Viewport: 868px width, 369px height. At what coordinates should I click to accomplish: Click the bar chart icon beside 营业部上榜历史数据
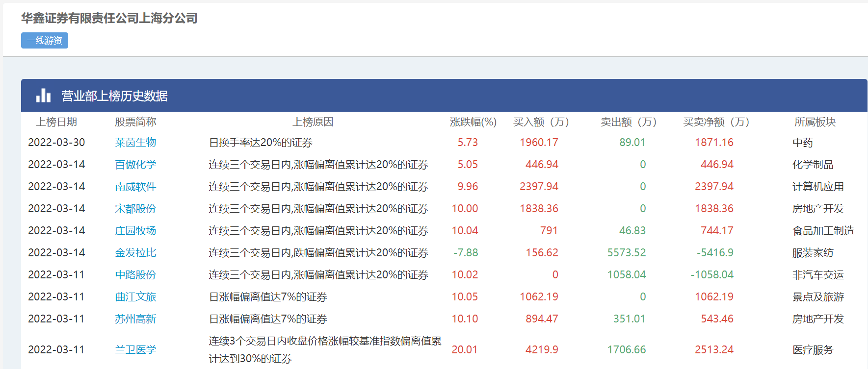43,95
